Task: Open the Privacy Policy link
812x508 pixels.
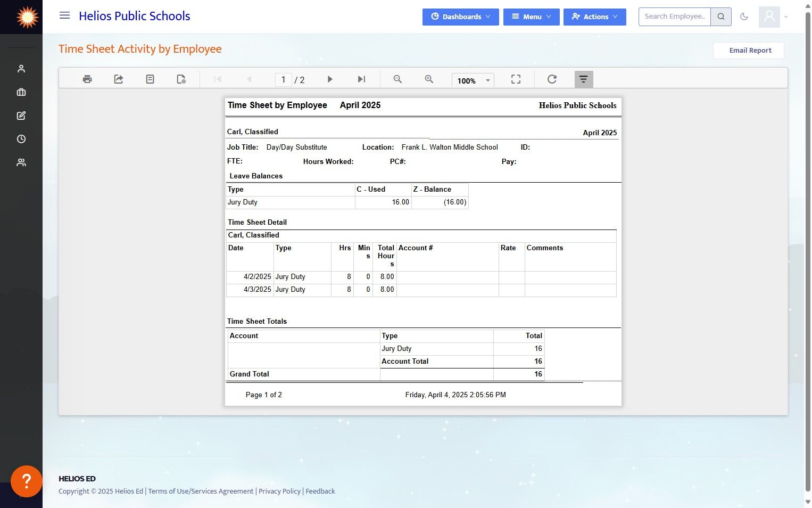Action: [x=279, y=491]
